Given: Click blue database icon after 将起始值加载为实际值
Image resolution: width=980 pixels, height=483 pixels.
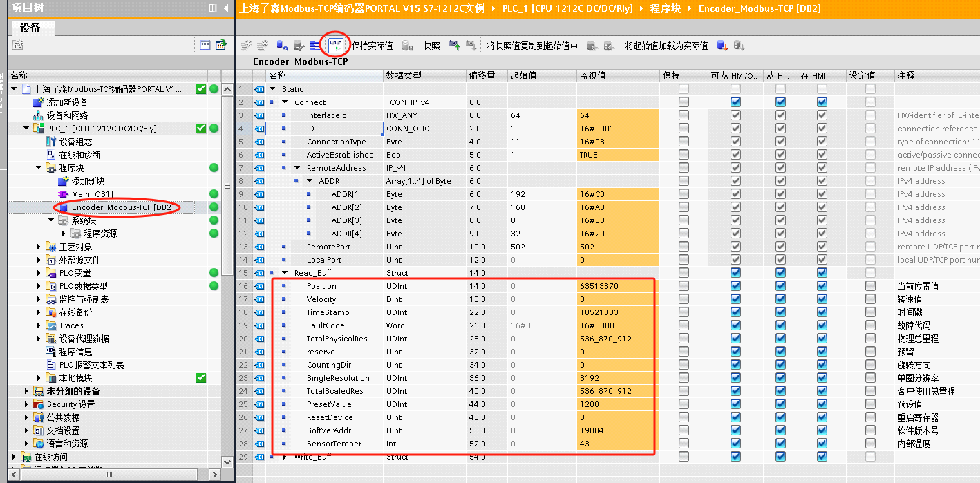Looking at the screenshot, I should (722, 46).
